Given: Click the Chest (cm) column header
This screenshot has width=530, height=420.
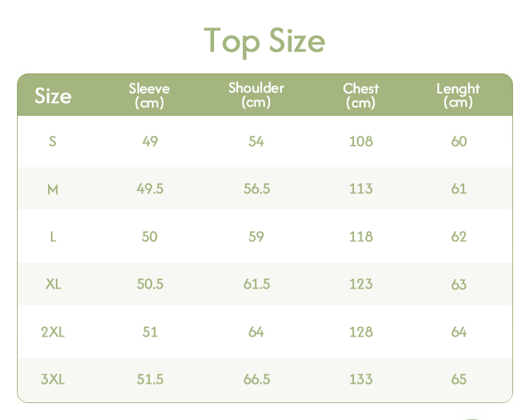Looking at the screenshot, I should point(360,95).
